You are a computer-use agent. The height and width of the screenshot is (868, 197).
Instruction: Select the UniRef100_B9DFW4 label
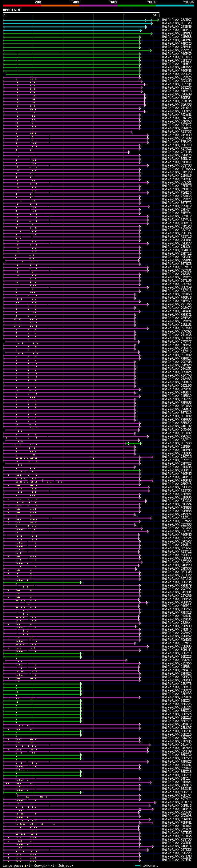click(177, 98)
